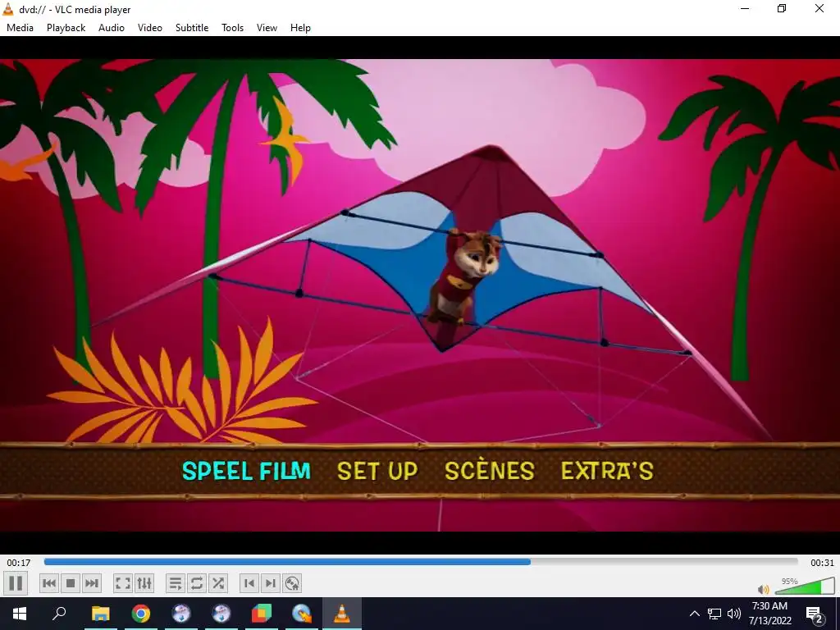The image size is (840, 630).
Task: Launch Google Chrome from the taskbar
Action: click(x=141, y=614)
